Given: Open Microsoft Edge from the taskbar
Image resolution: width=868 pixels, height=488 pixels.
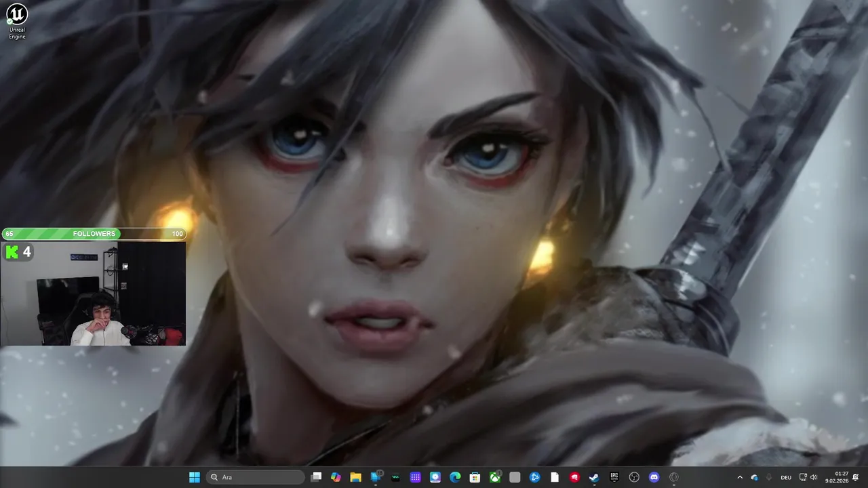Looking at the screenshot, I should 455,477.
